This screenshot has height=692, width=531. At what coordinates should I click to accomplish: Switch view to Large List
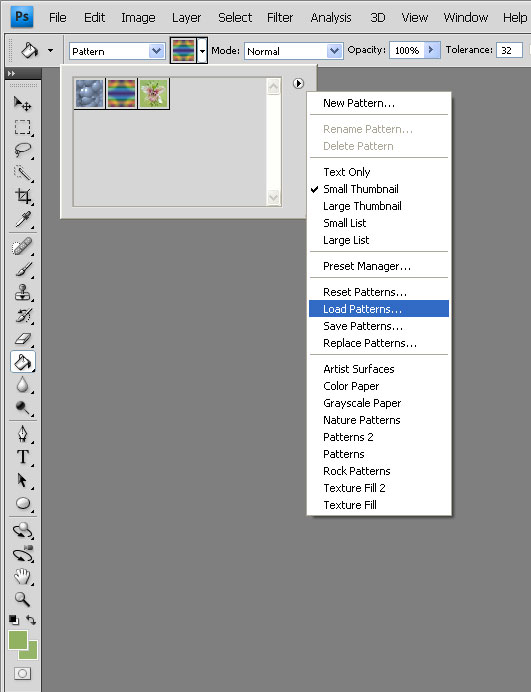[379, 240]
